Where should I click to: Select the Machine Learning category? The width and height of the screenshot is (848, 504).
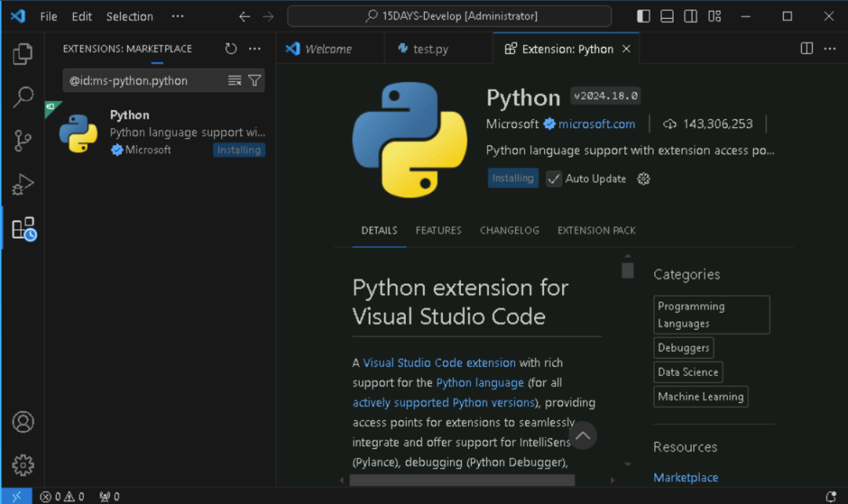click(x=700, y=396)
